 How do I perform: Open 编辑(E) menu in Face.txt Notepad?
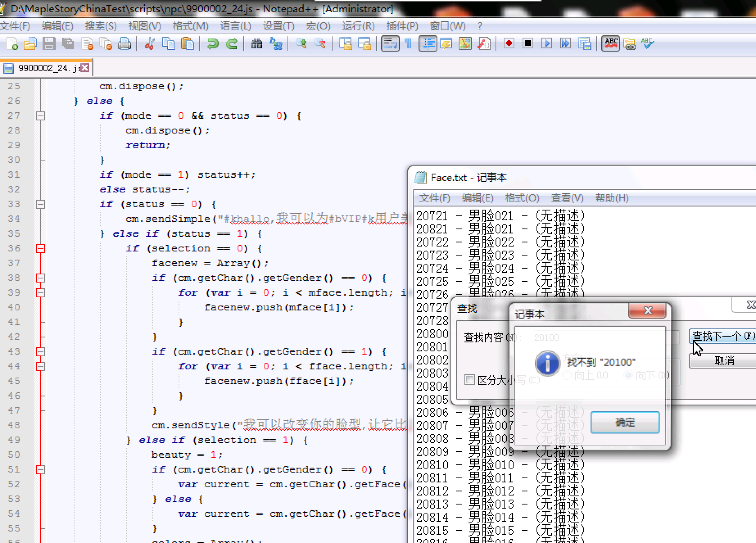(478, 198)
